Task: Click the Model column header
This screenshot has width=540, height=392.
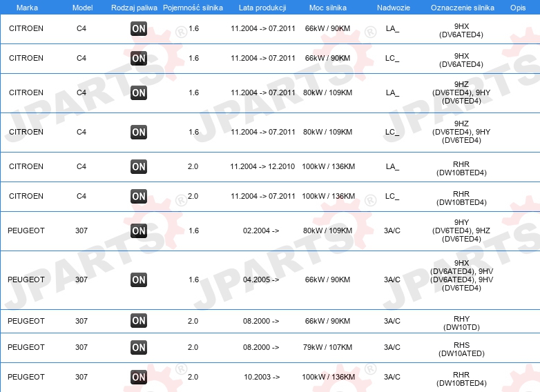Action: 82,8
